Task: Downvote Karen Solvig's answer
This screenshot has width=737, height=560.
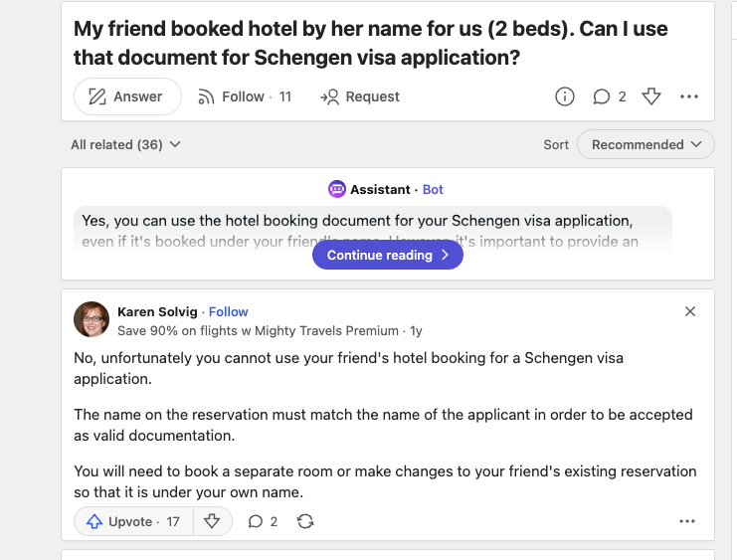Action: (x=211, y=521)
